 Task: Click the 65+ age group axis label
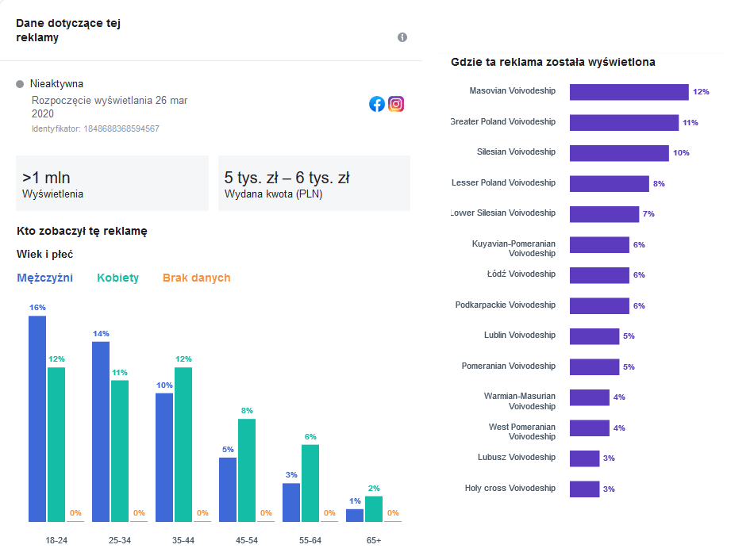tap(374, 541)
